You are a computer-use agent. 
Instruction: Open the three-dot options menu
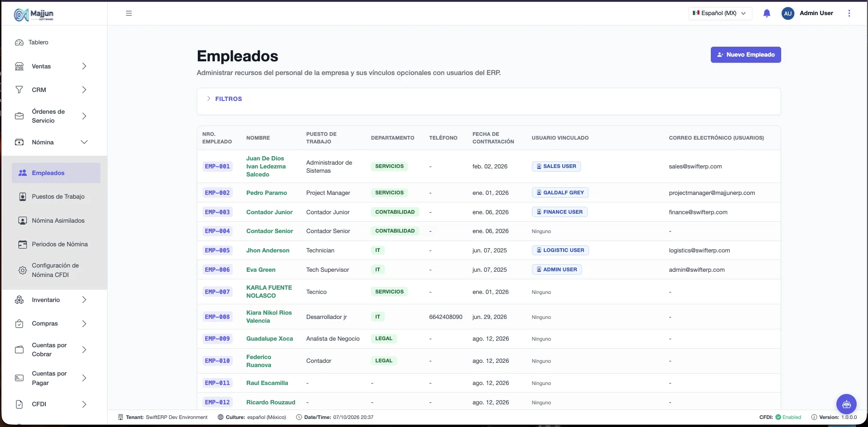[849, 13]
